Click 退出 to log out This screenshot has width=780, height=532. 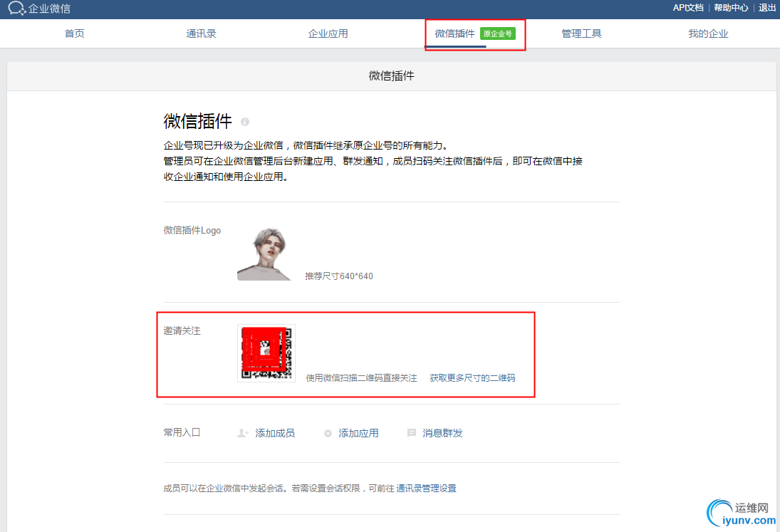[x=767, y=7]
